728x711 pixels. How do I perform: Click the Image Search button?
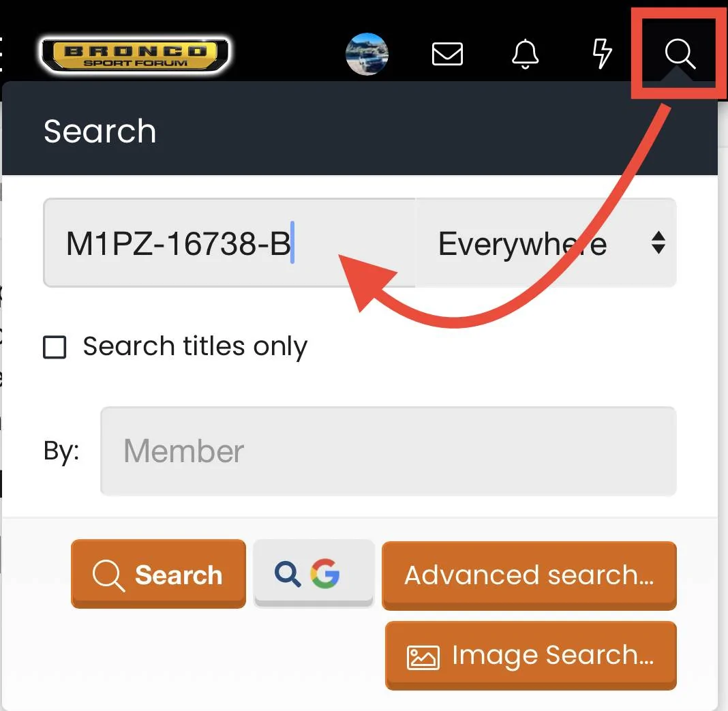tap(531, 655)
